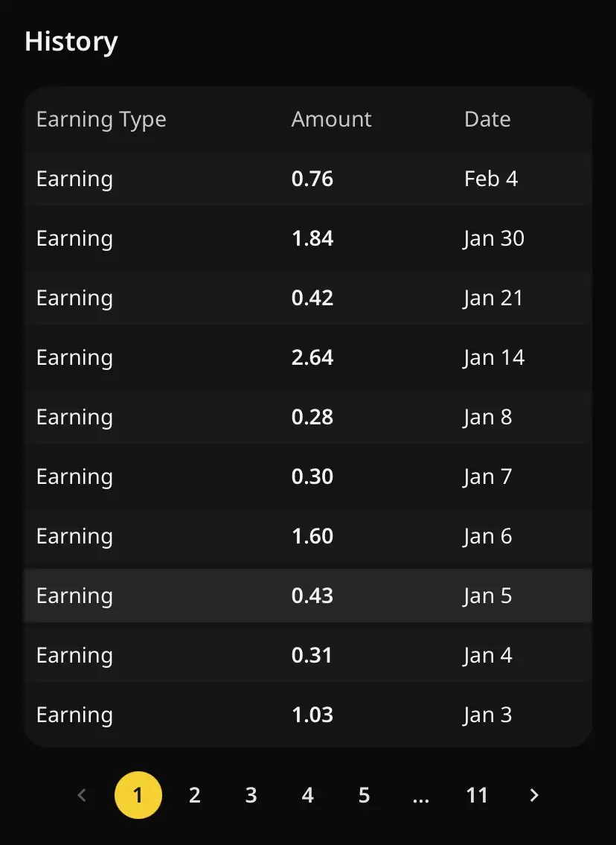Select the highlighted Jan 5 row

[x=308, y=596]
